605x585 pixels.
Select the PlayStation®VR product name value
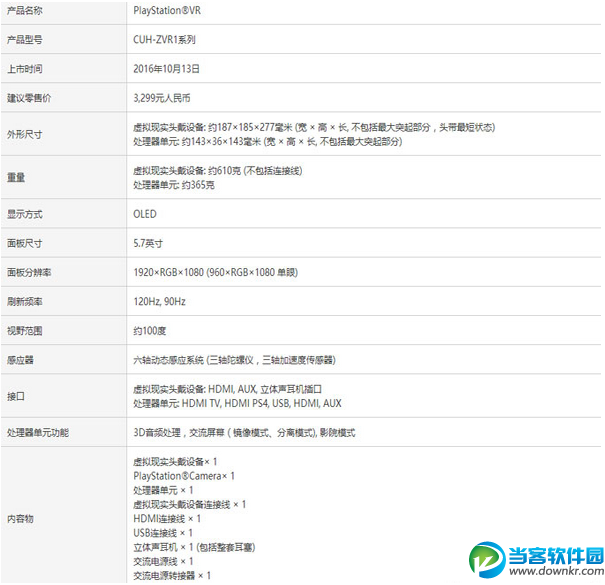point(167,11)
